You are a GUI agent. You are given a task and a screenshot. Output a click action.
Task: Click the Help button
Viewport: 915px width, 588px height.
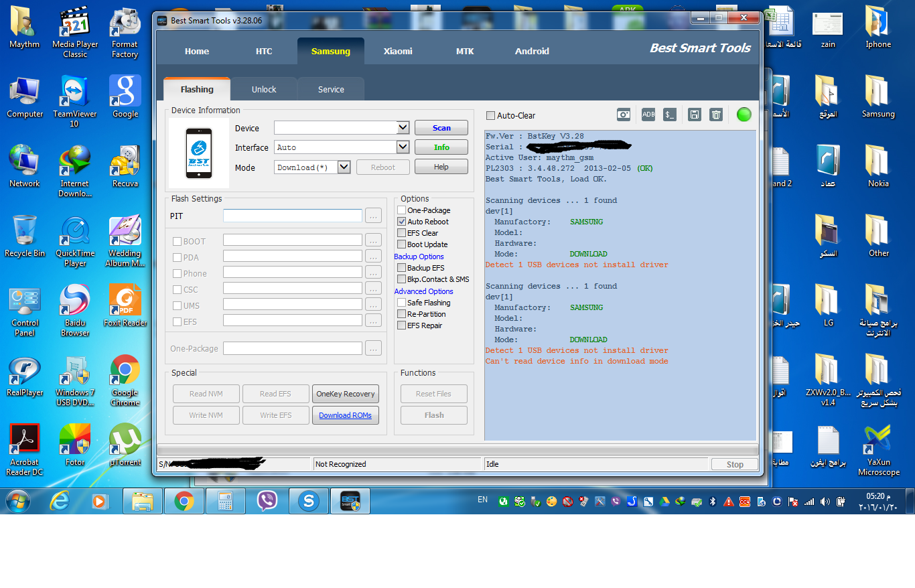click(441, 167)
